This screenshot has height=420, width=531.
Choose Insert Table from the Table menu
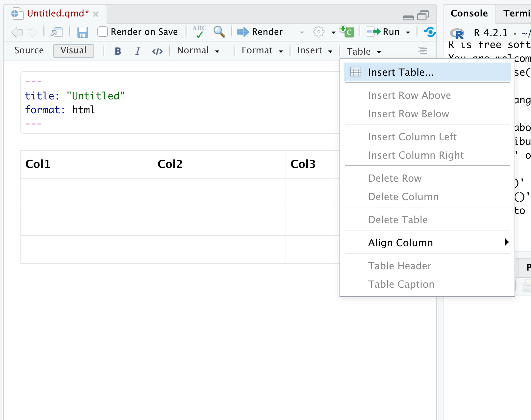pos(401,72)
